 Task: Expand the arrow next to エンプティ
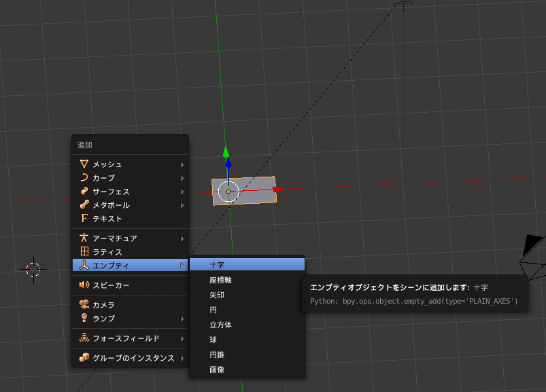coord(182,266)
